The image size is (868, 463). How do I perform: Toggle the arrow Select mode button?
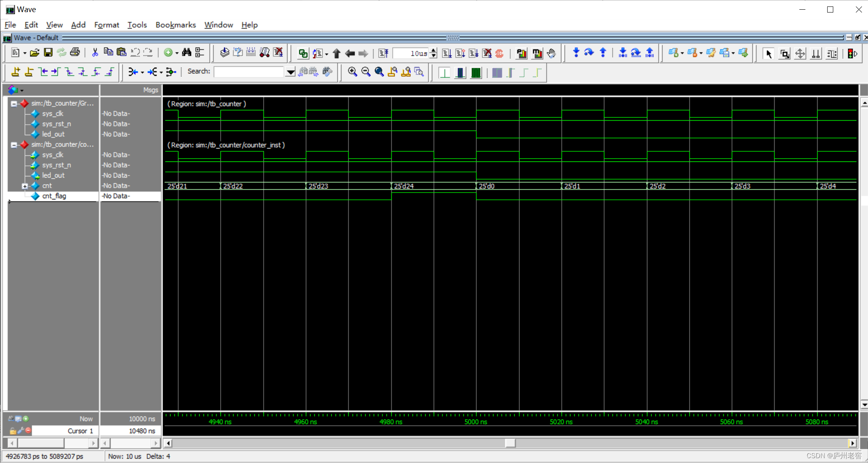[x=768, y=53]
